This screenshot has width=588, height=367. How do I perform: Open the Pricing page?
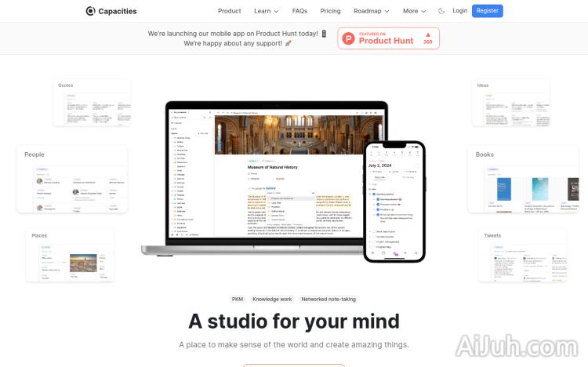pos(330,11)
